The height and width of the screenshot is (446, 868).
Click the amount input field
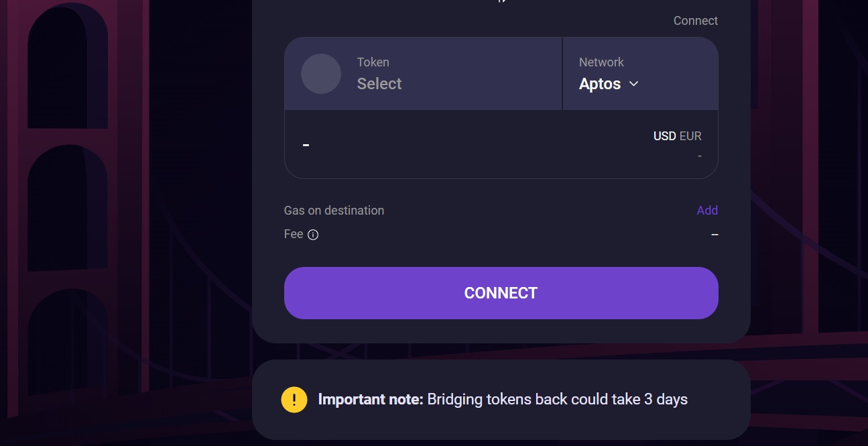pos(436,144)
